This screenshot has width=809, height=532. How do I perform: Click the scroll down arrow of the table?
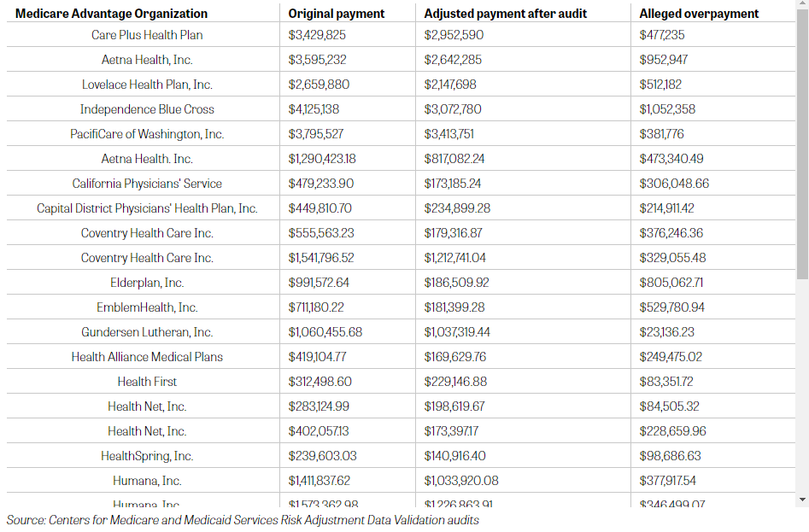pyautogui.click(x=801, y=500)
